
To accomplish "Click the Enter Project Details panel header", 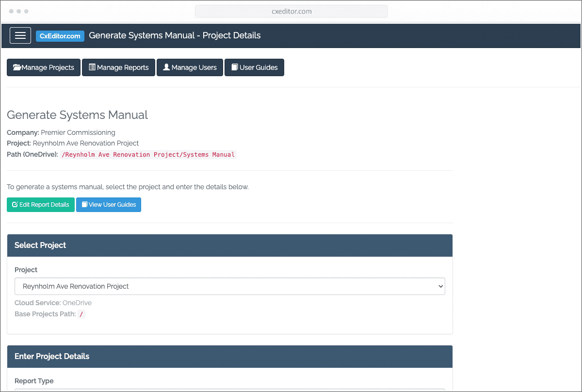I will [x=229, y=357].
